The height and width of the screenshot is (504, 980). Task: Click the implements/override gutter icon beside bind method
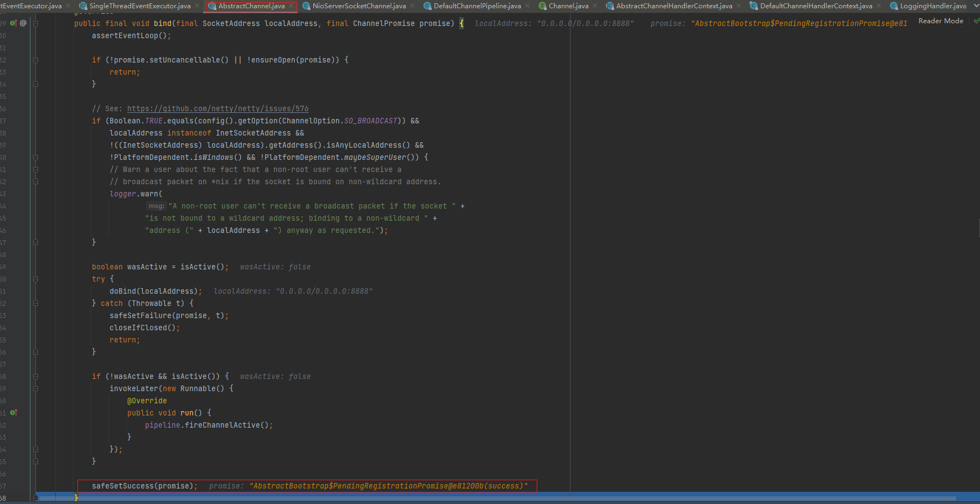tap(13, 23)
